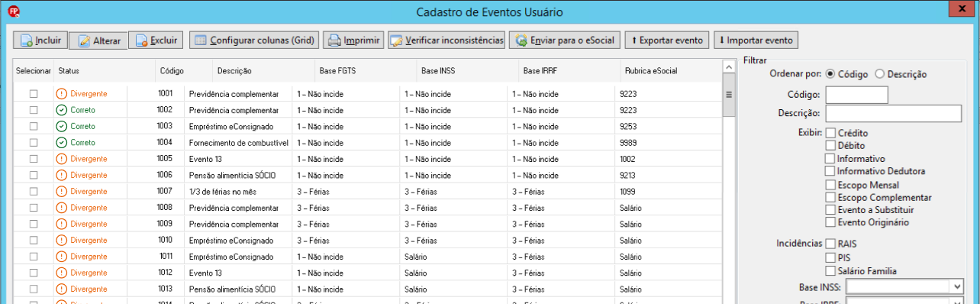The height and width of the screenshot is (304, 980).
Task: Click the Descrição filter input field
Action: click(x=893, y=113)
